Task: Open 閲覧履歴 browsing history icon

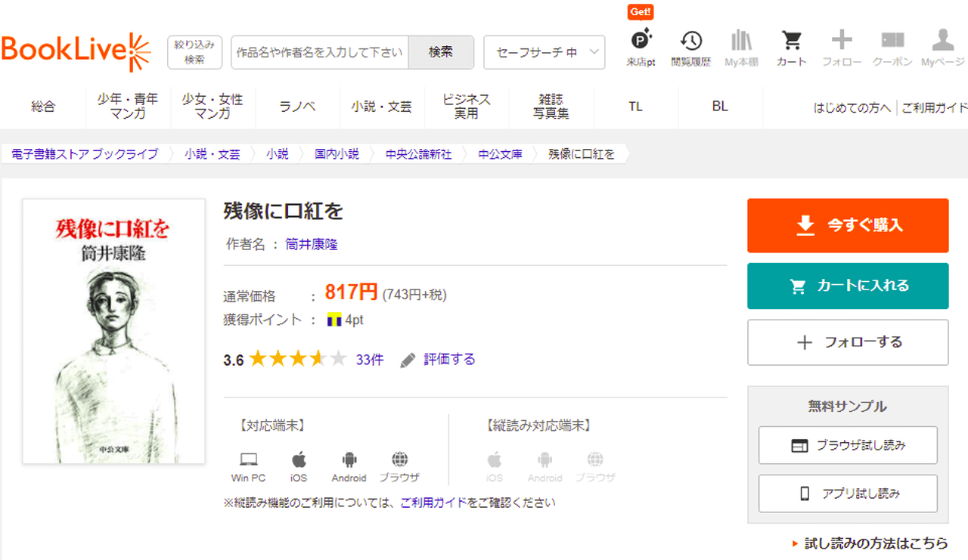Action: click(x=690, y=48)
